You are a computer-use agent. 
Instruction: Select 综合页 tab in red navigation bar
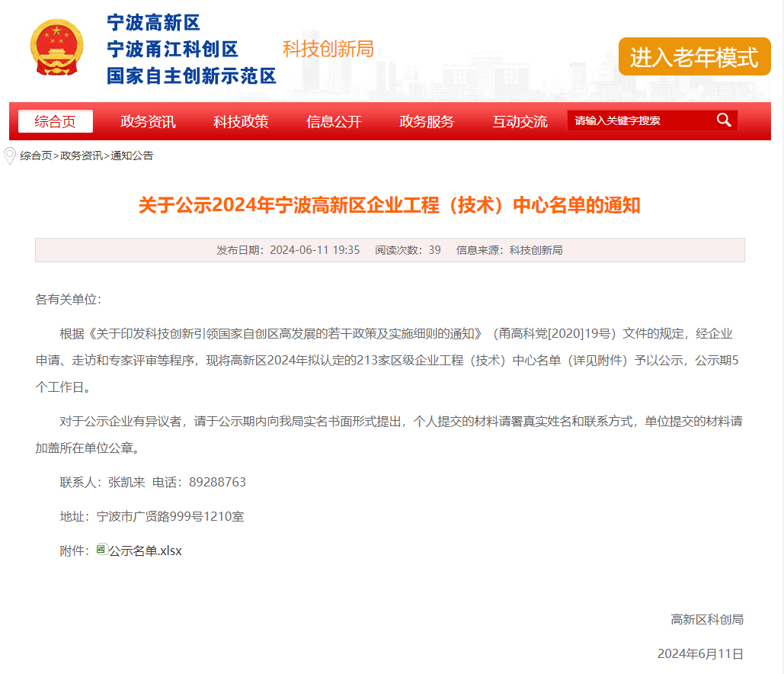[56, 121]
